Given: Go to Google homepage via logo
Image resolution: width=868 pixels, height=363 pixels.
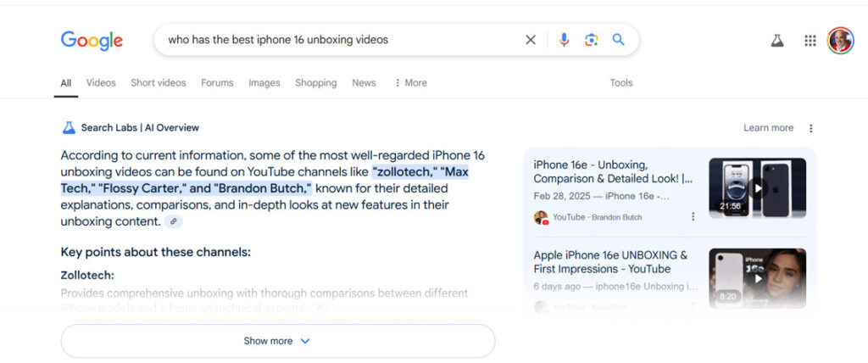Looking at the screenshot, I should pos(92,40).
